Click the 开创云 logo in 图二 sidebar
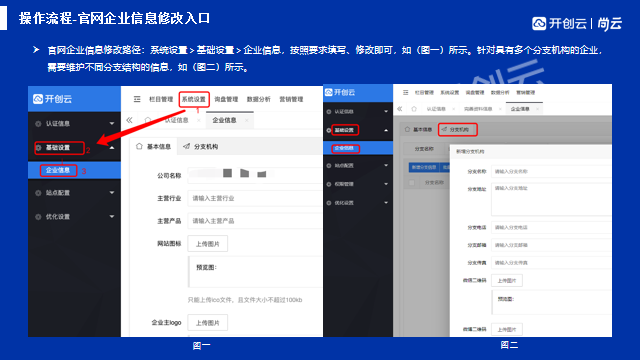This screenshot has width=640, height=360. 340,92
